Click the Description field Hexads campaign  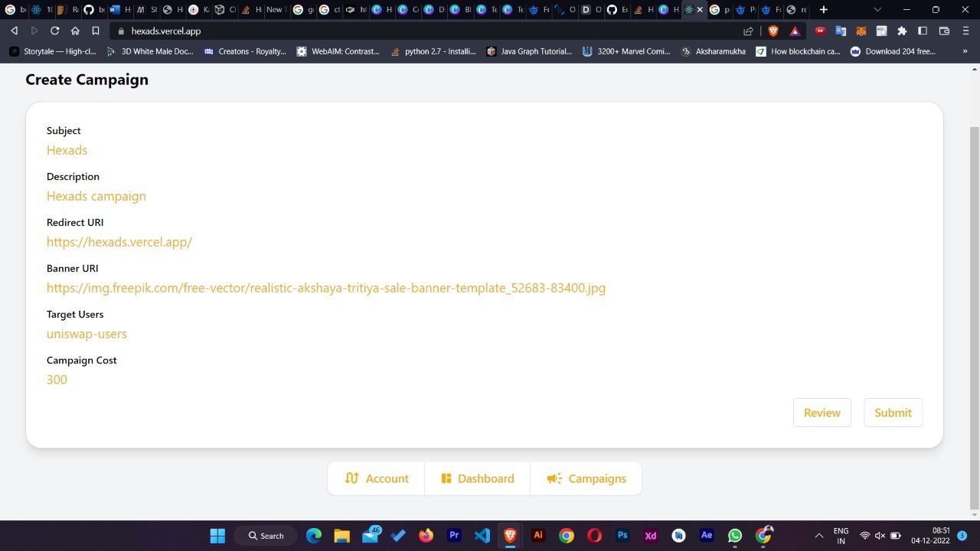[96, 196]
